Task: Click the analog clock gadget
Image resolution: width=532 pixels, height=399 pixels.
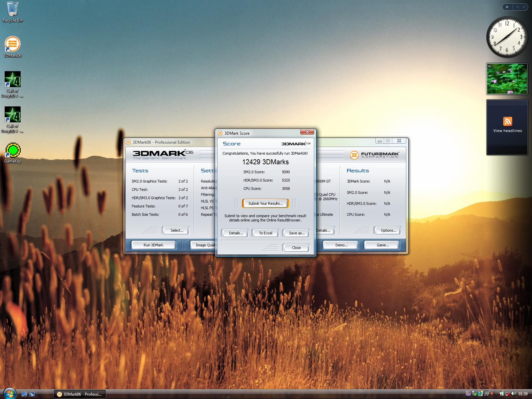Action: click(x=507, y=37)
